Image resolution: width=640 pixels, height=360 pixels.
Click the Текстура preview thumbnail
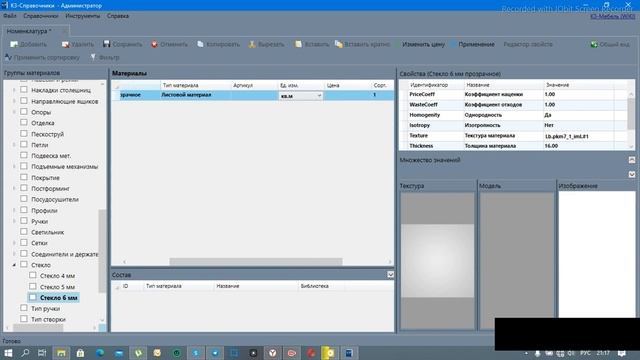click(437, 260)
